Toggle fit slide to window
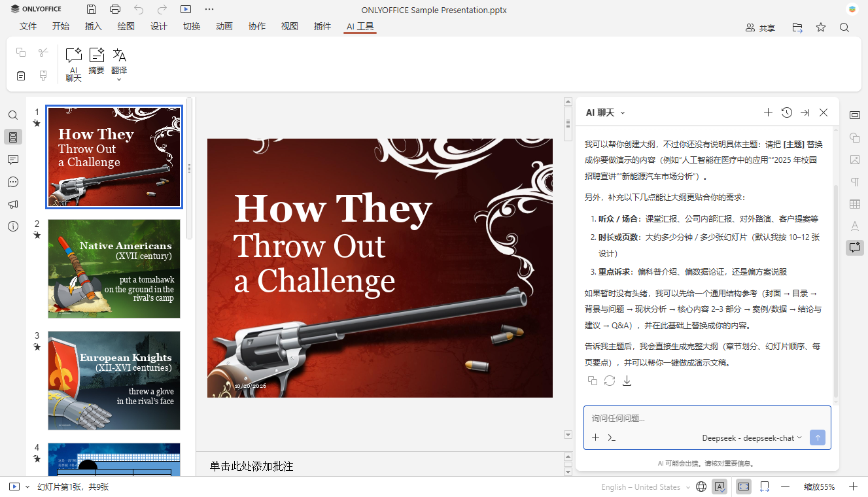The height and width of the screenshot is (497, 868). (743, 487)
